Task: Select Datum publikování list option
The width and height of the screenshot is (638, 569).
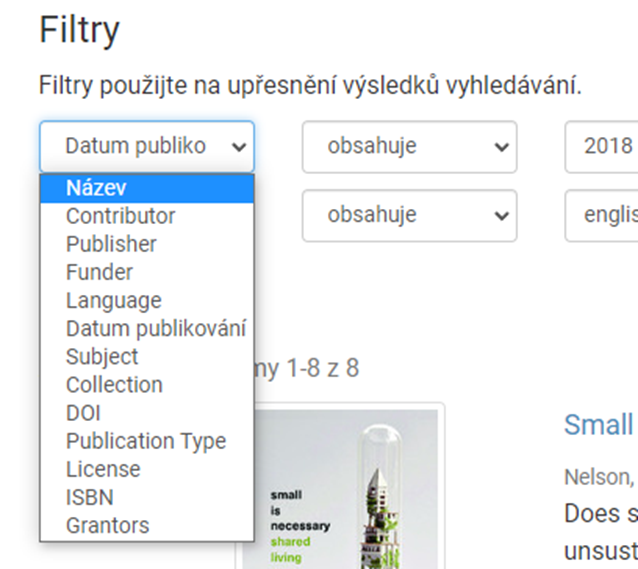Action: [x=147, y=329]
